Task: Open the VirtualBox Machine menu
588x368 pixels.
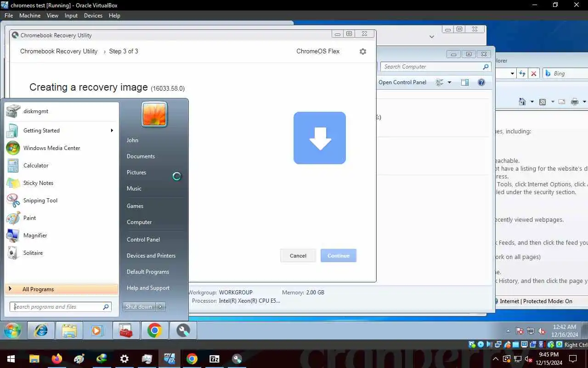Action: click(x=30, y=16)
